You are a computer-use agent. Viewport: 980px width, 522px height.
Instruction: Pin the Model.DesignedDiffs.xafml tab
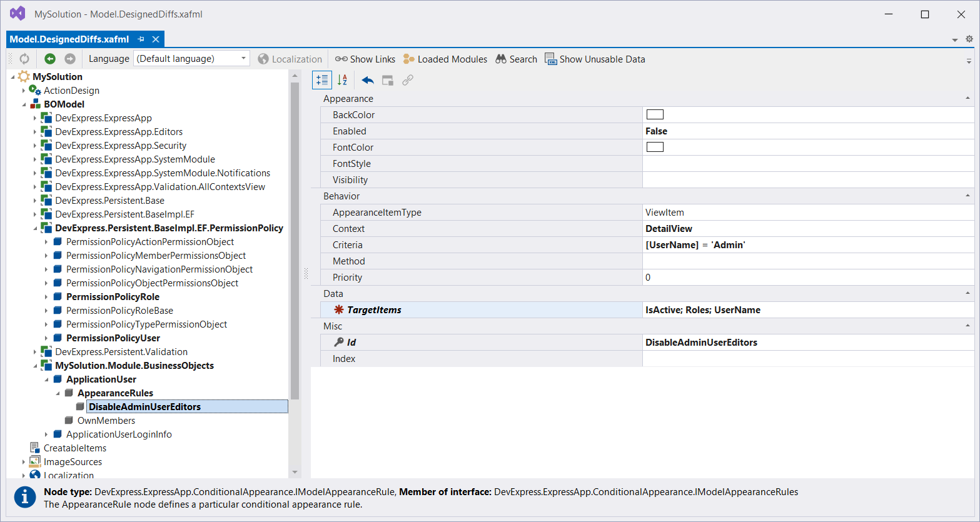141,39
